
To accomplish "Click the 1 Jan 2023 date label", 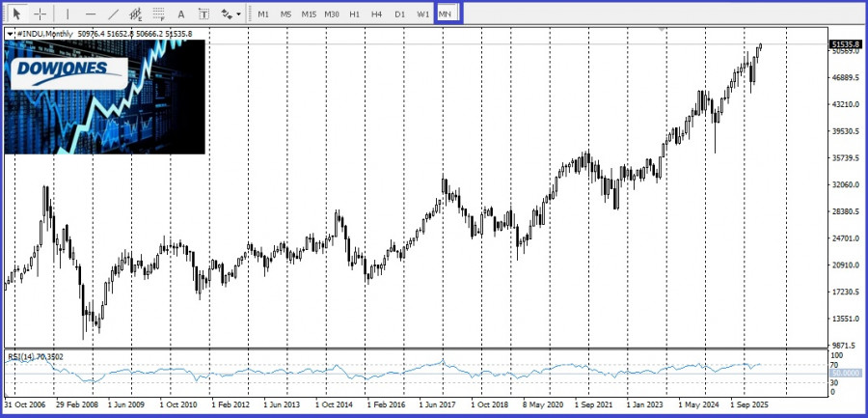I will click(645, 404).
